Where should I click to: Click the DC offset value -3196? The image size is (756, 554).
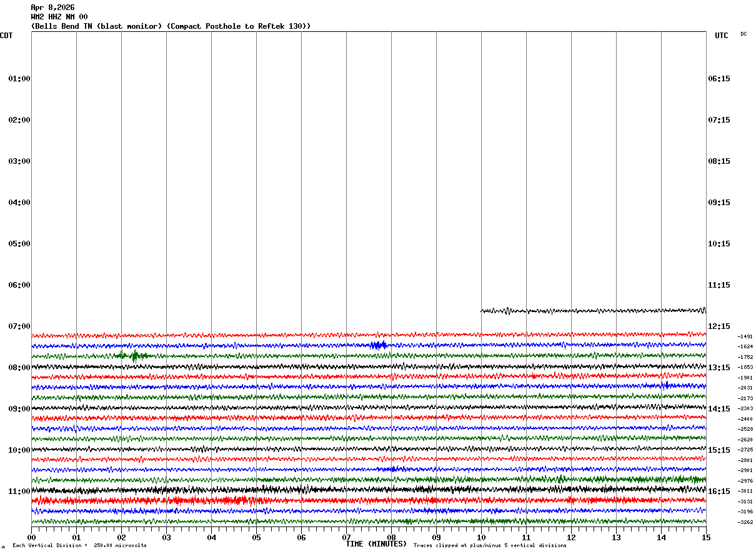745,511
